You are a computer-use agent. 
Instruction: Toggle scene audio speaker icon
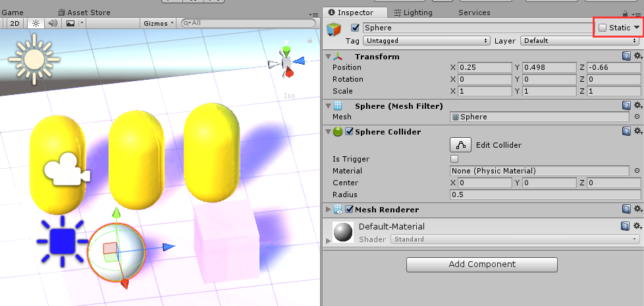pos(52,24)
